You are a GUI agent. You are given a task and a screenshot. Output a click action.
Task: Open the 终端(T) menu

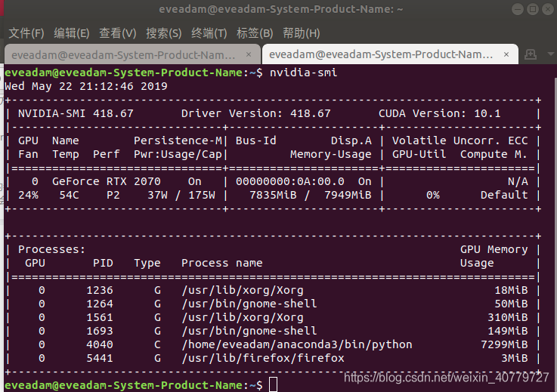(209, 33)
